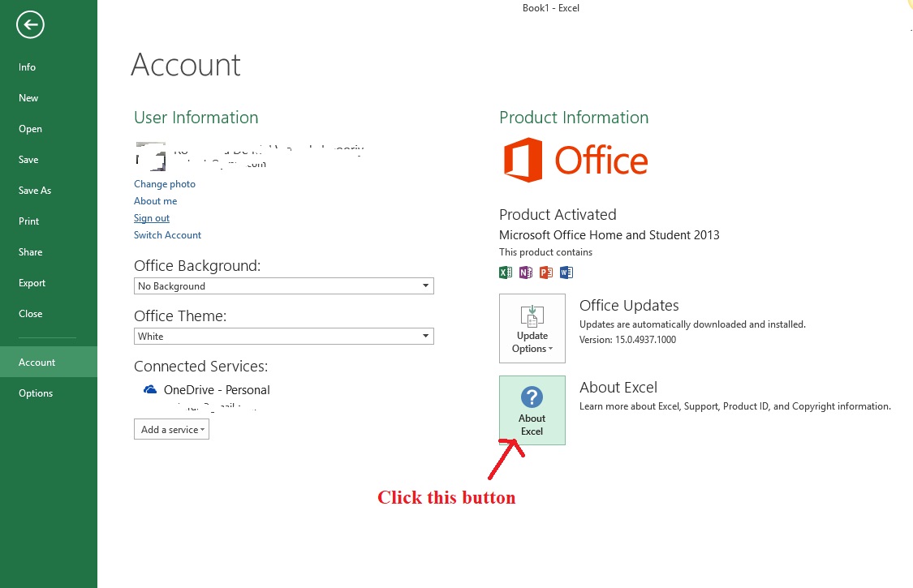
Task: Click the PowerPoint app icon
Action: point(546,272)
